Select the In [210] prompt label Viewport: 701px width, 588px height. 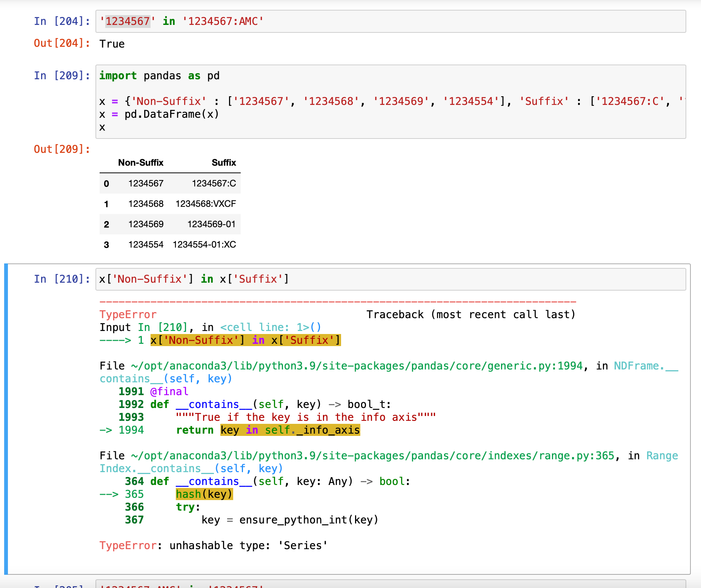[x=62, y=279]
